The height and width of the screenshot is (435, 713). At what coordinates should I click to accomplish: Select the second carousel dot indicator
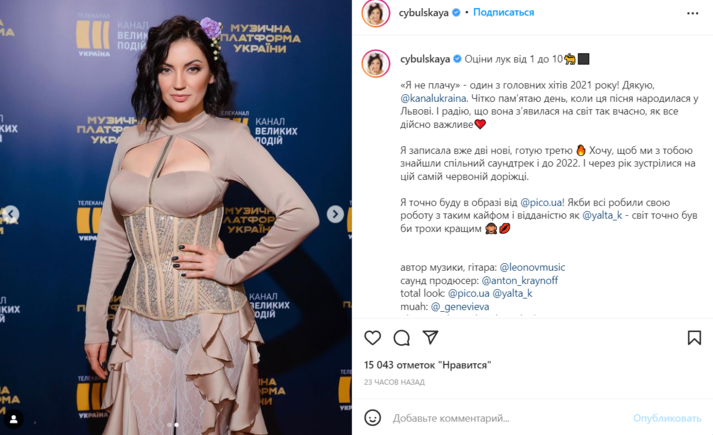(176, 425)
